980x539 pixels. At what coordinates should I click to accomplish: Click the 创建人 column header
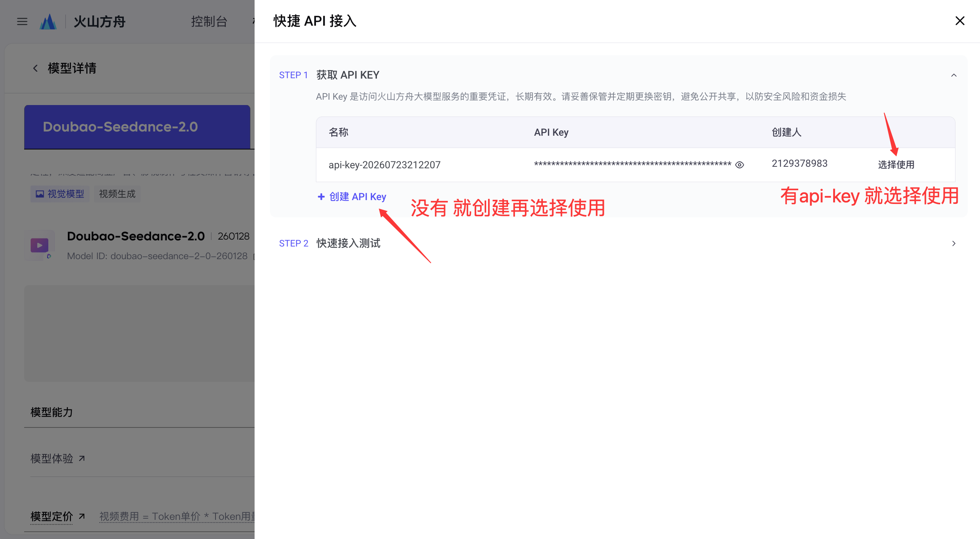(x=786, y=132)
